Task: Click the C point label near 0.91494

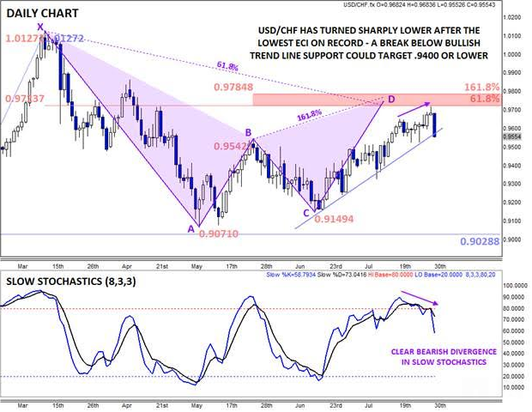Action: 305,213
